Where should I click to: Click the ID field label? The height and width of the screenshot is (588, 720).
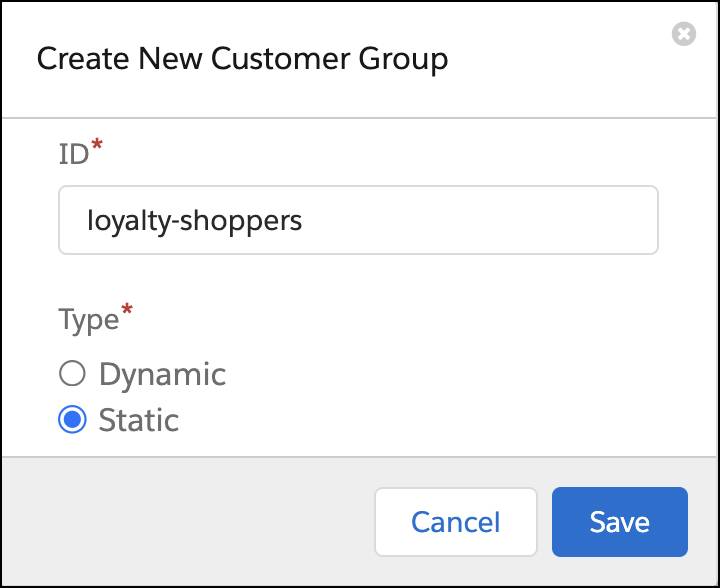[73, 154]
